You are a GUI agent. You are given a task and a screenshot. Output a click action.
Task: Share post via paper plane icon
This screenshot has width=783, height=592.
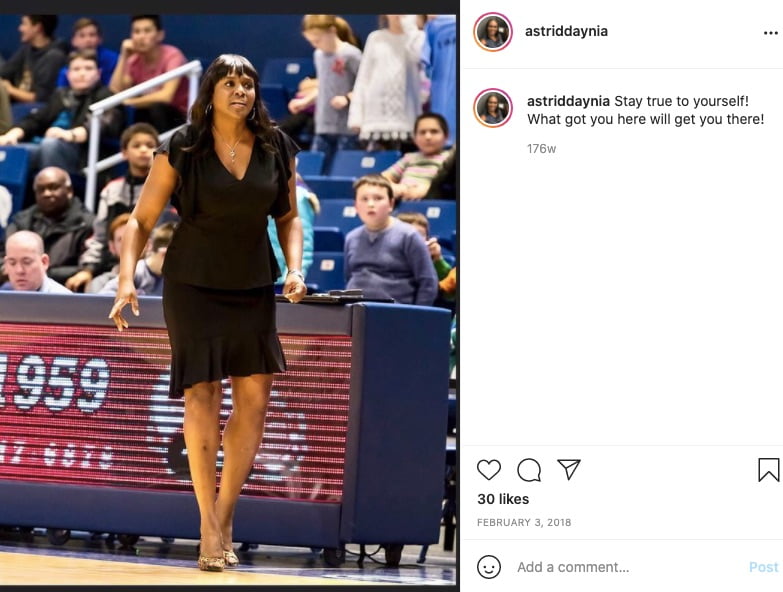tap(569, 469)
